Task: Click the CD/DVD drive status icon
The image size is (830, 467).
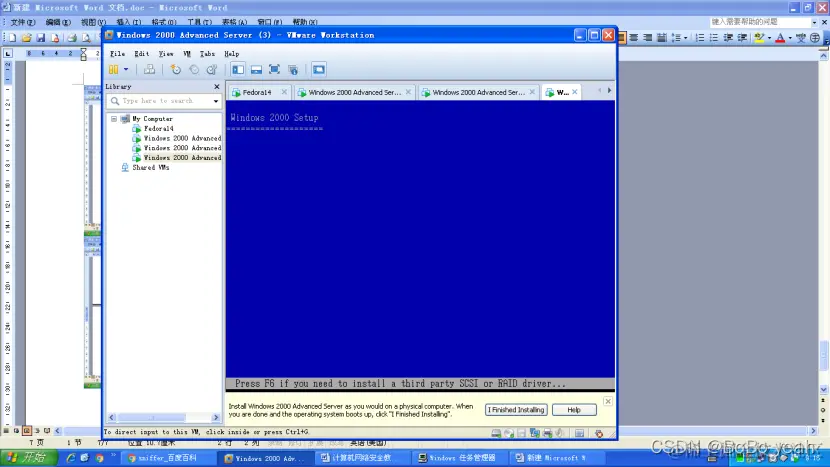Action: (x=509, y=433)
